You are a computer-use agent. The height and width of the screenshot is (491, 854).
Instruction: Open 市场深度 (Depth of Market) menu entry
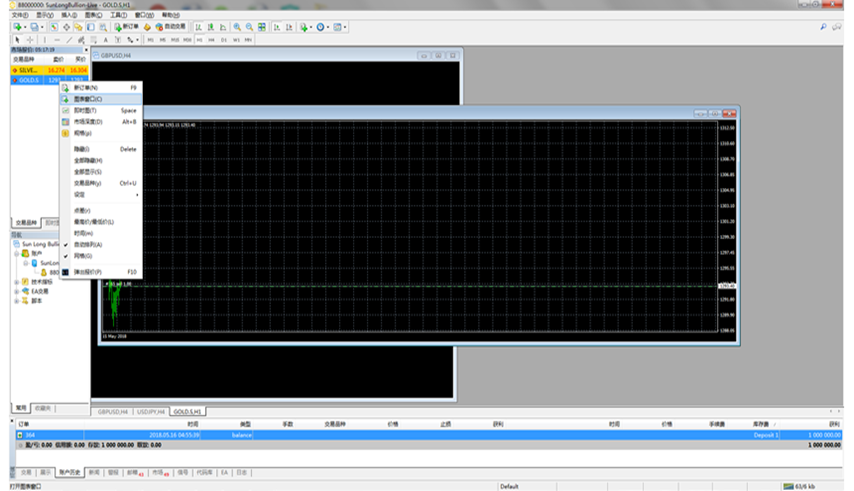coord(88,121)
